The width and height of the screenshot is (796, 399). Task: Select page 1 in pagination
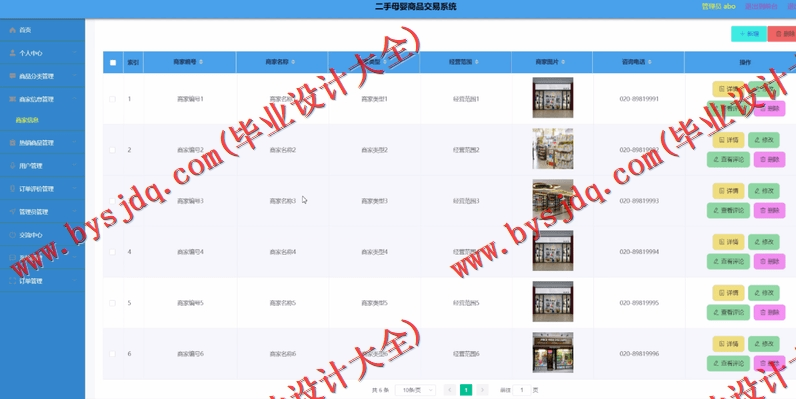click(x=466, y=390)
